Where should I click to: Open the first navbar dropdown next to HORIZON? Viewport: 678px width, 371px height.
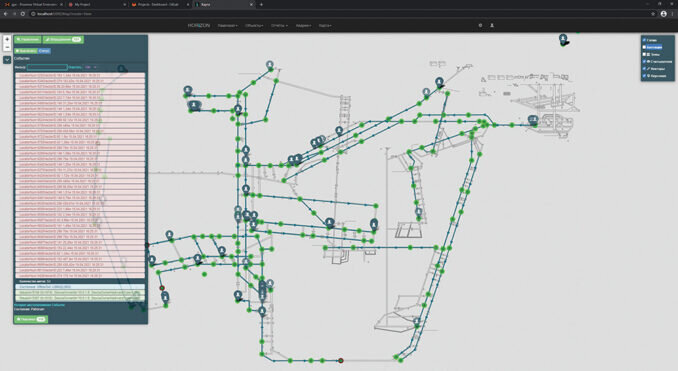point(227,26)
